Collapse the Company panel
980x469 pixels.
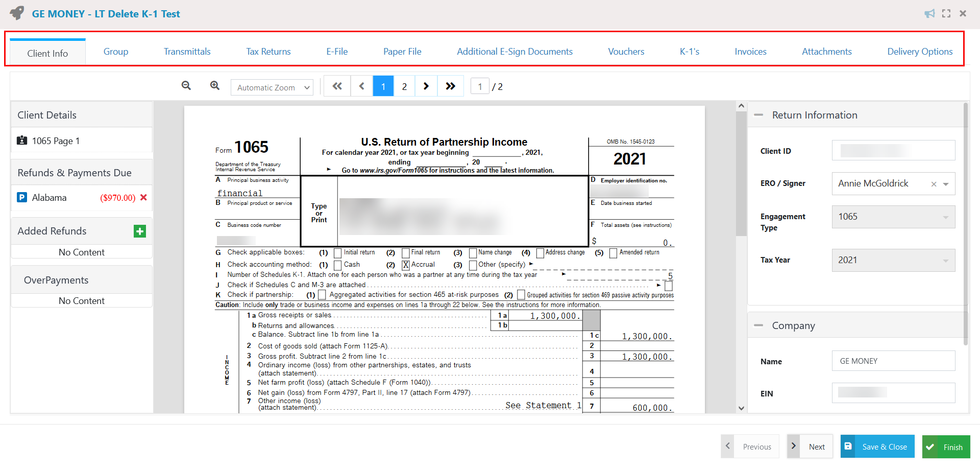[759, 325]
